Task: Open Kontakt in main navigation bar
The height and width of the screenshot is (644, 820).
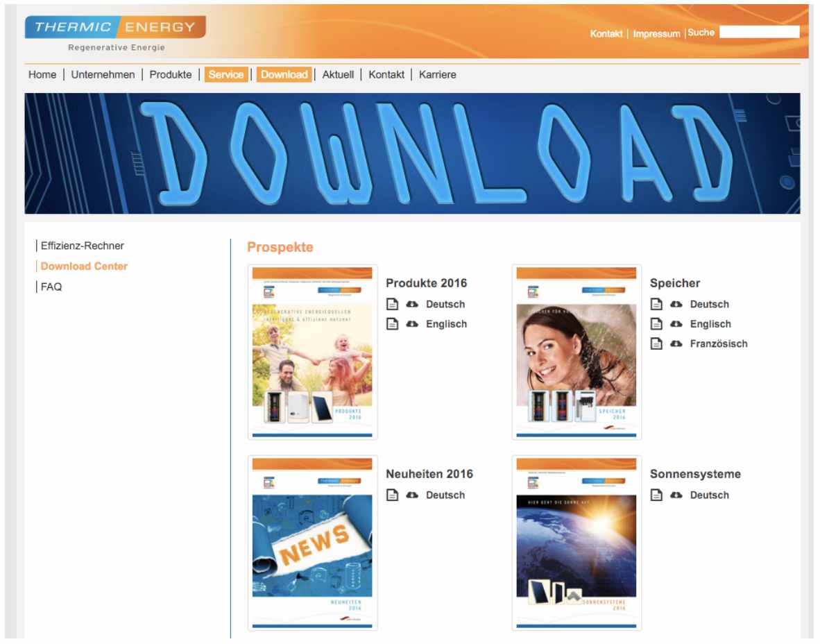Action: 386,75
